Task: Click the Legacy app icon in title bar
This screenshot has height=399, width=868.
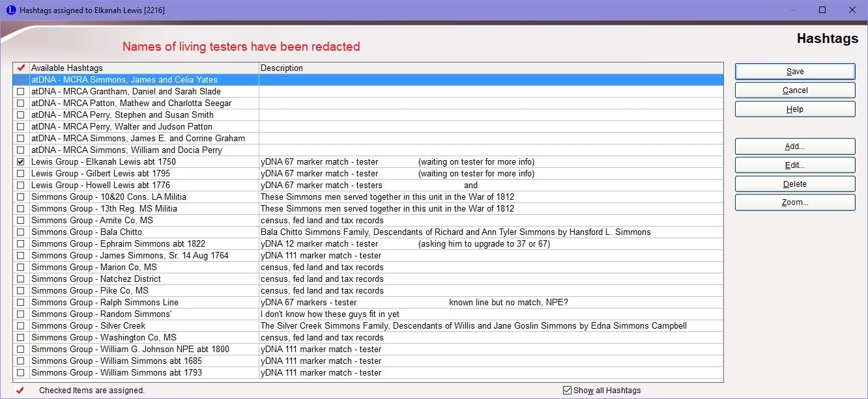Action: 10,10
